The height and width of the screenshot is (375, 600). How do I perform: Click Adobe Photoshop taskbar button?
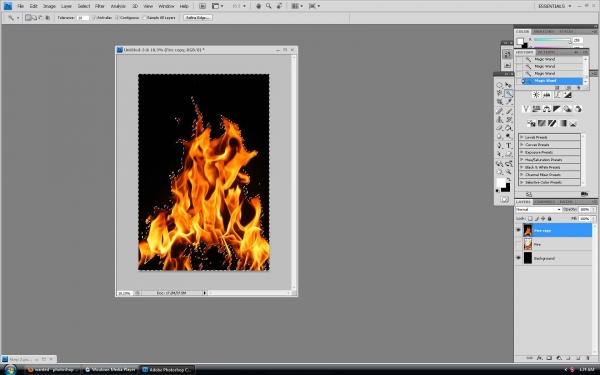click(x=167, y=370)
